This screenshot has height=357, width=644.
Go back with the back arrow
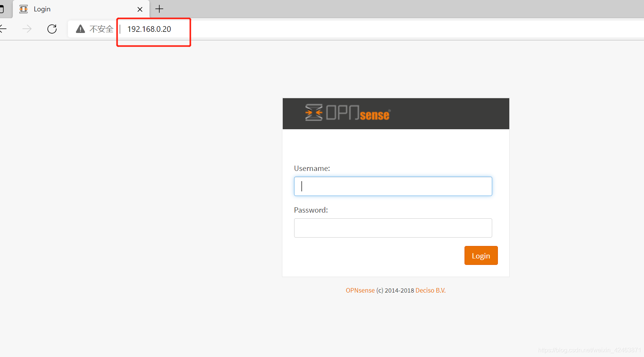click(x=3, y=29)
